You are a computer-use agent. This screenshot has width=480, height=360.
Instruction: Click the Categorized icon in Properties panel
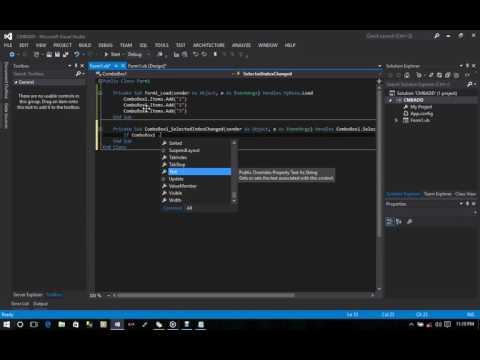coord(389,221)
